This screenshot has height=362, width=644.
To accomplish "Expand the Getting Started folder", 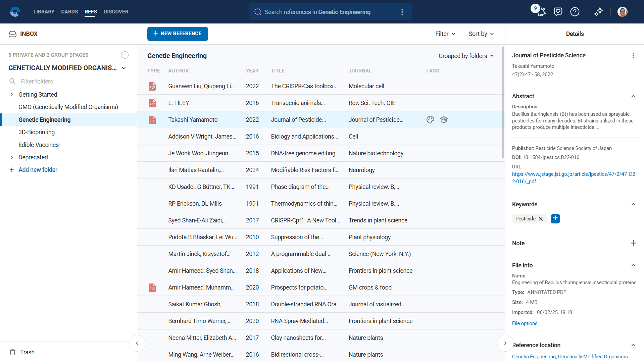I will [x=12, y=95].
